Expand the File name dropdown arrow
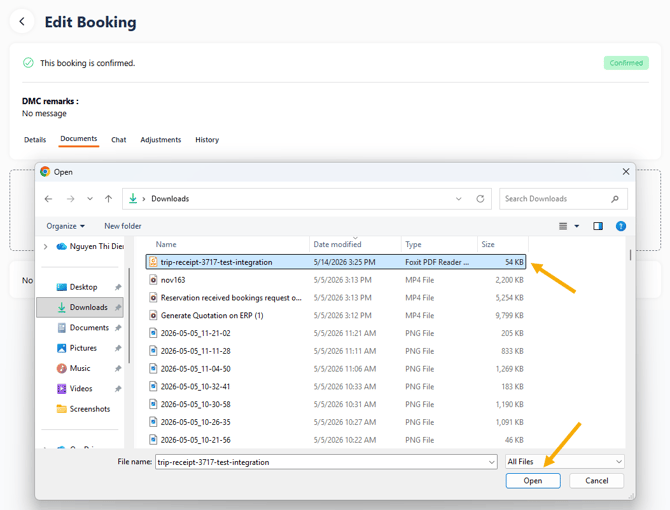Screen dimensions: 670x510 point(492,462)
